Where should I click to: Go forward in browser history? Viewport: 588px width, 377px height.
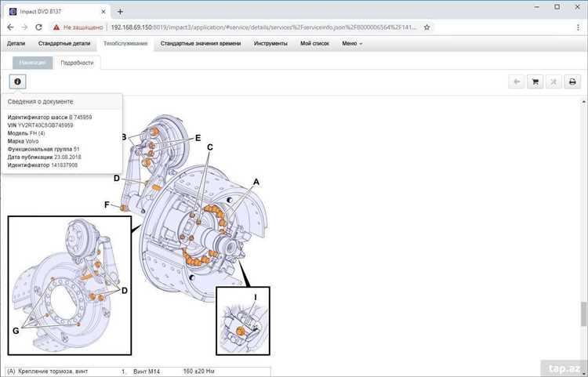point(24,27)
